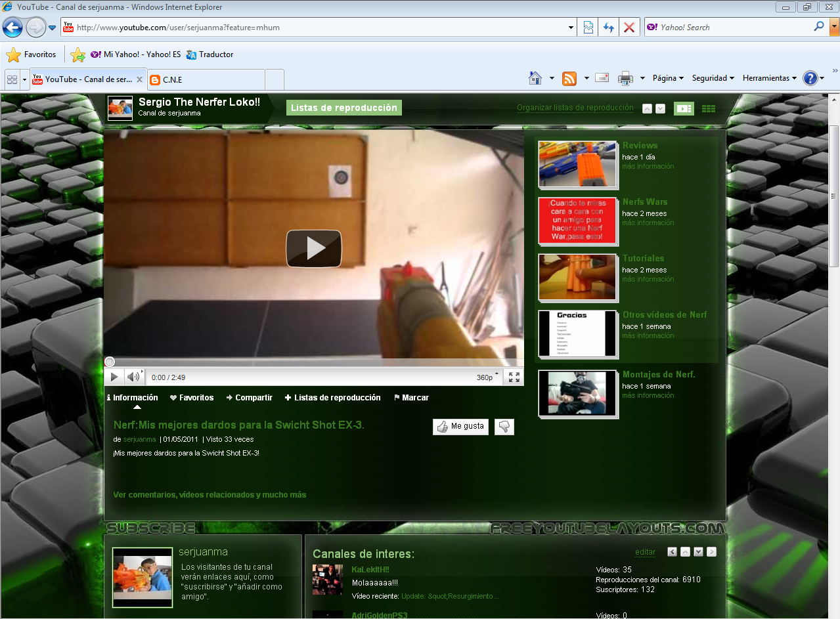Click the video title Nerf:Mis mejores dardos link
The image size is (840, 619).
coord(238,425)
